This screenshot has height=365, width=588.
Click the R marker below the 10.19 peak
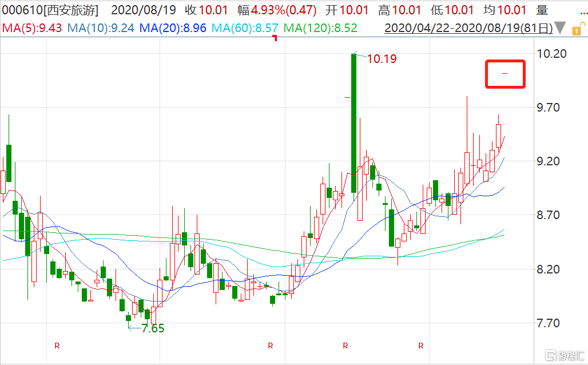pyautogui.click(x=345, y=346)
